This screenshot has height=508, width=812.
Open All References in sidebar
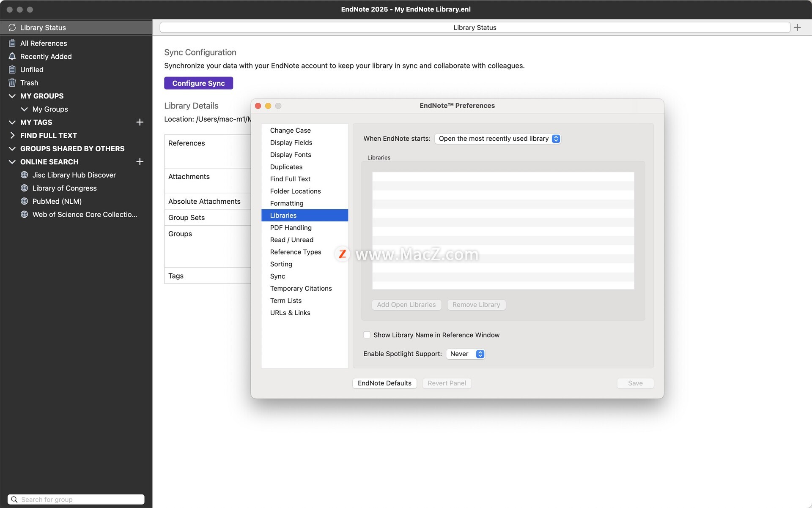[76, 43]
